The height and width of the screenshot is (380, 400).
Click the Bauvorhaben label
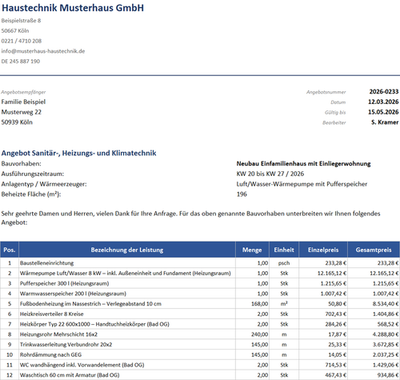tap(21, 164)
